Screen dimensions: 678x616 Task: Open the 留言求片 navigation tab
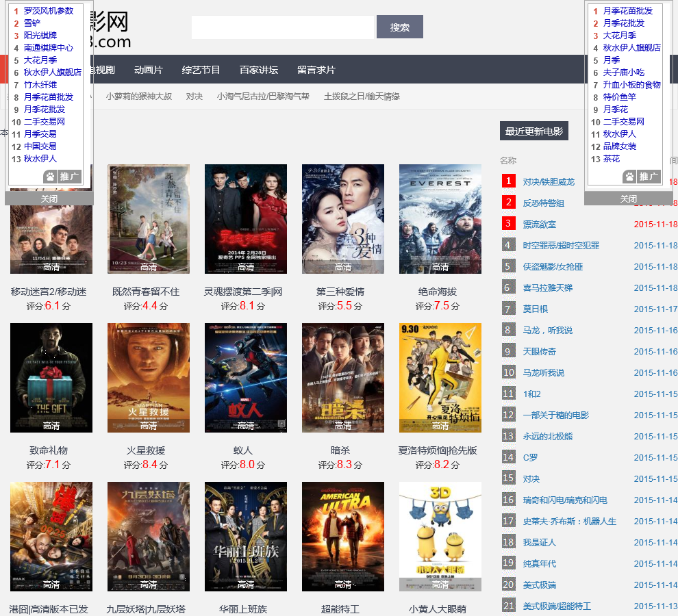[x=316, y=70]
